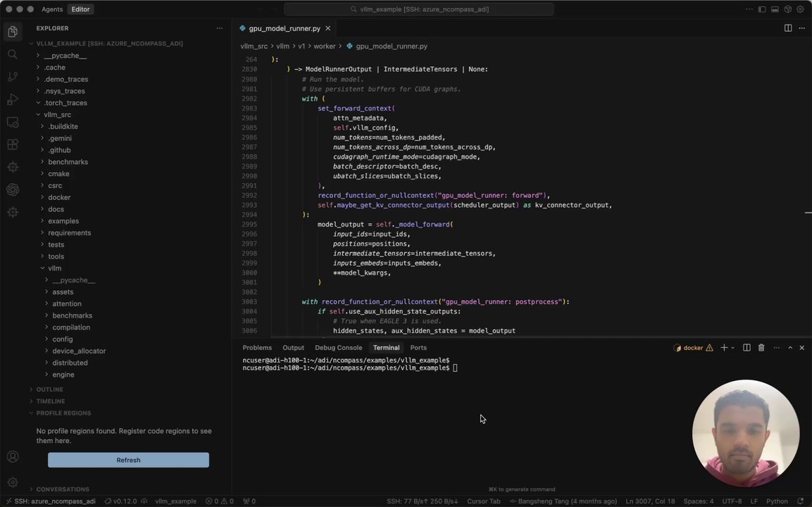This screenshot has width=812, height=507.
Task: Switch to Agents mode toggle
Action: click(52, 9)
